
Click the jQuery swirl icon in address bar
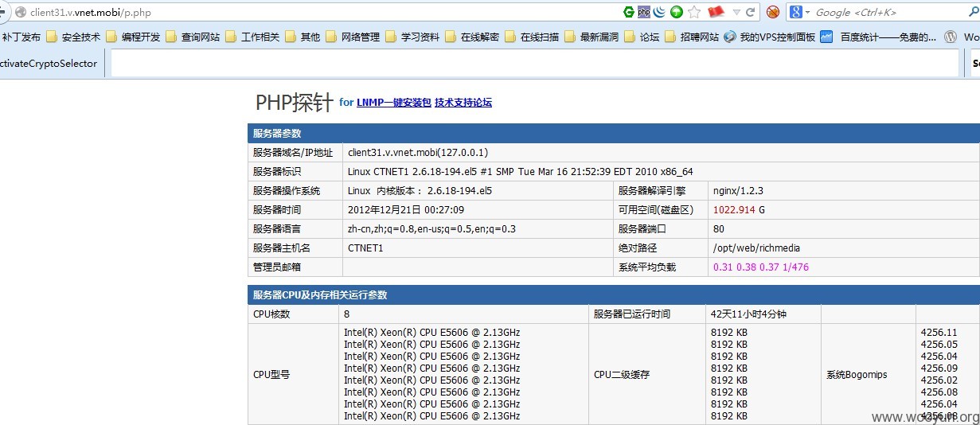[660, 12]
